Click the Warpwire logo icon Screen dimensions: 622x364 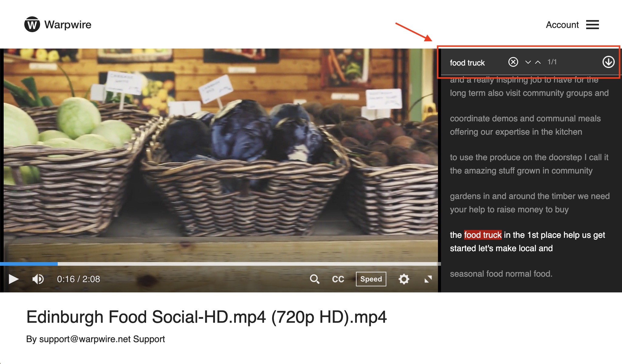click(32, 25)
